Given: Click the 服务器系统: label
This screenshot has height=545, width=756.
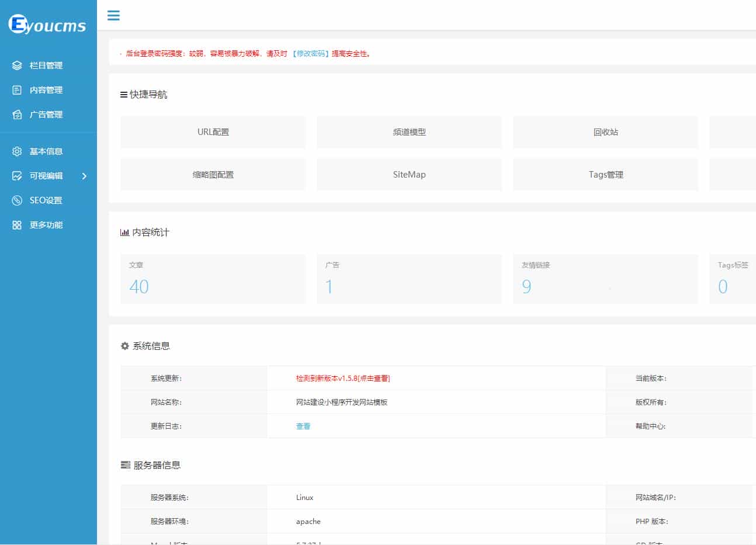Looking at the screenshot, I should click(x=170, y=498).
